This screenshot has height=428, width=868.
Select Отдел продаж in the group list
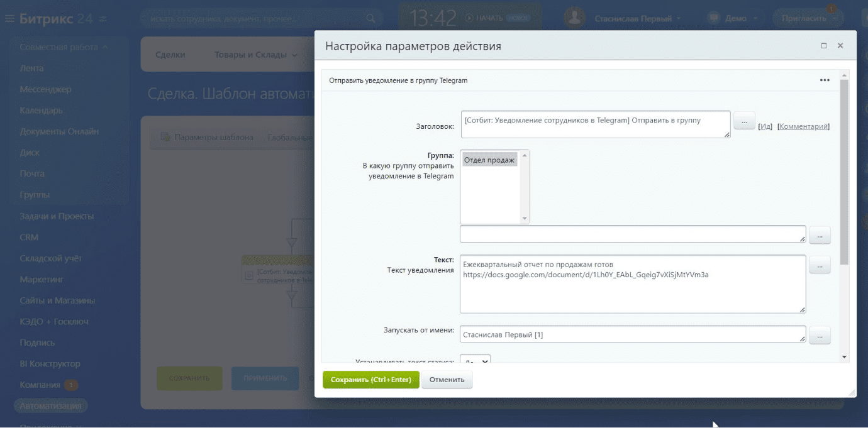tap(489, 160)
